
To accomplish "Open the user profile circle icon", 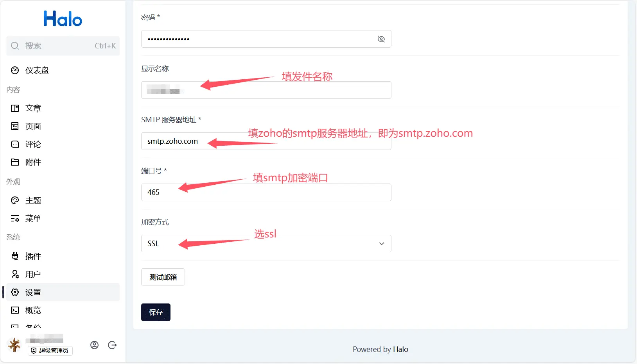I will (94, 345).
